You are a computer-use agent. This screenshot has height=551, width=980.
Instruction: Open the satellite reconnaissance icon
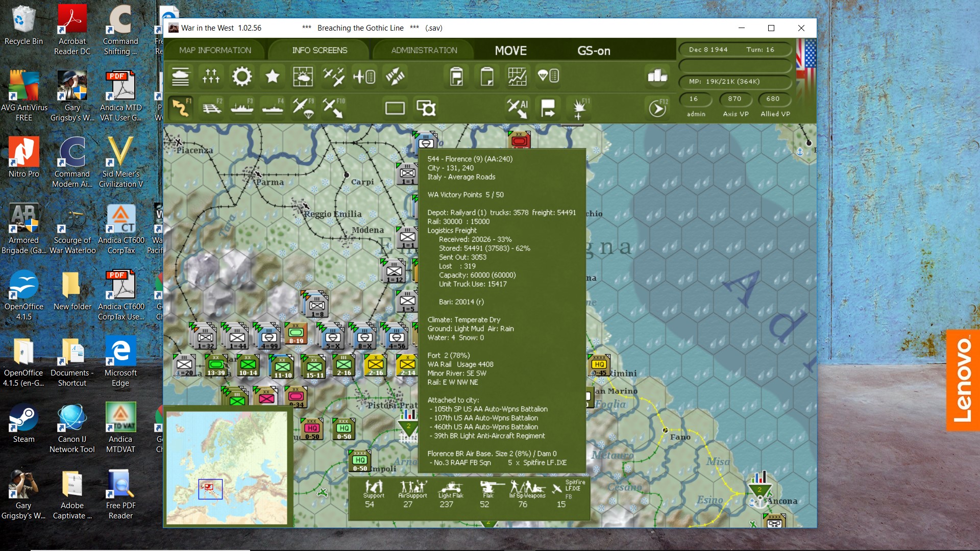tap(395, 77)
